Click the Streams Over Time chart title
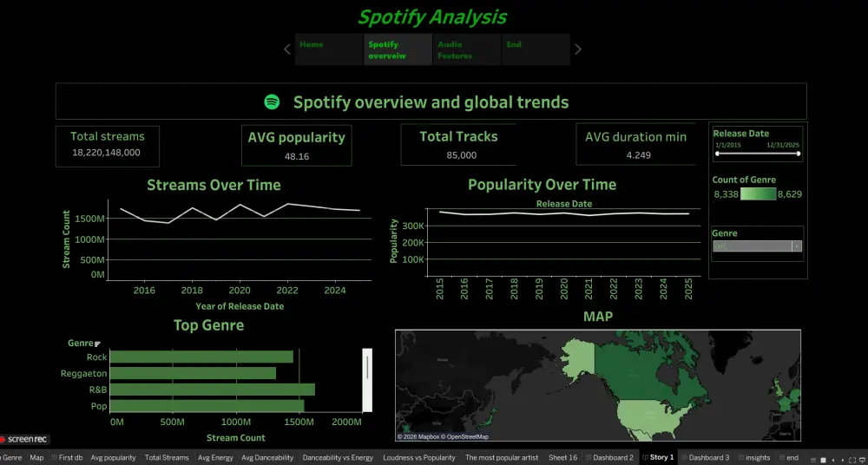Image resolution: width=868 pixels, height=465 pixels. [x=214, y=185]
